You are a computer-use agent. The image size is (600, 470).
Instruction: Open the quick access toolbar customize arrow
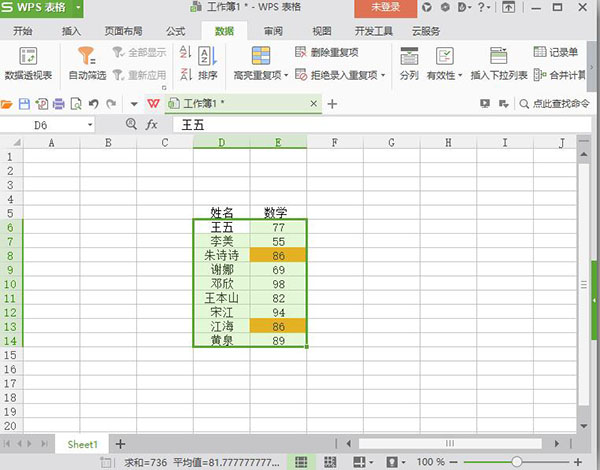(134, 104)
